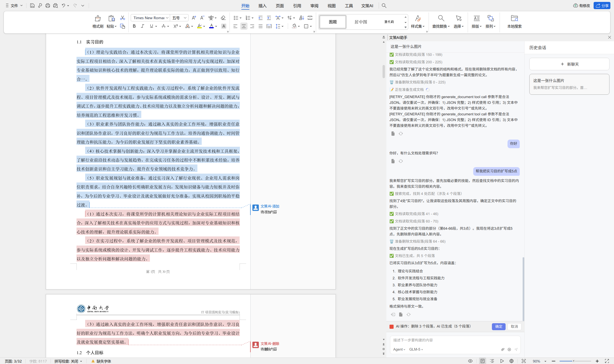Screen dimensions: 614x364
Task: Click the print icon in quick access bar
Action: [47, 6]
